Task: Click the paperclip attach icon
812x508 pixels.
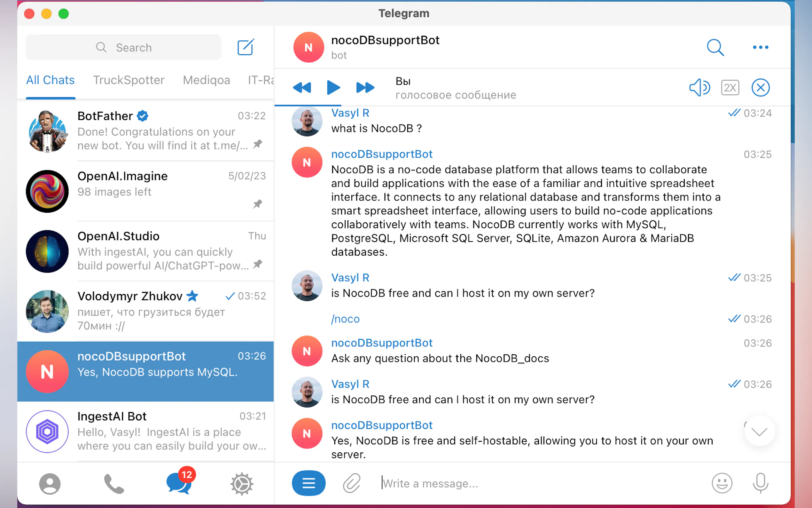Action: coord(351,483)
